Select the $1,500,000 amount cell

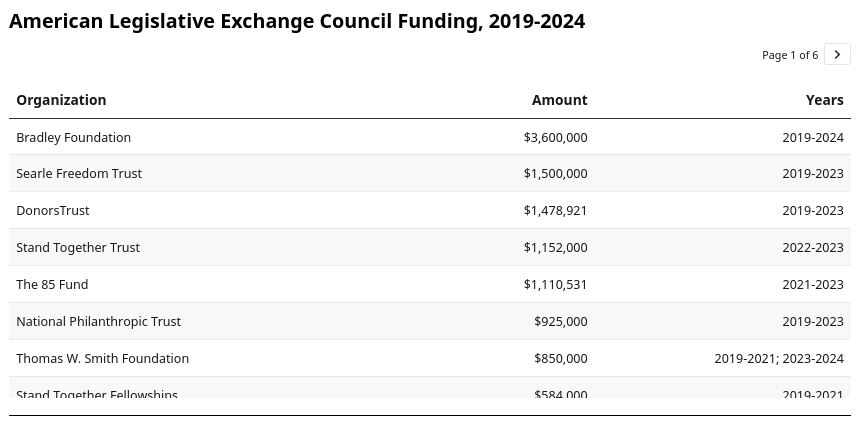[x=555, y=173]
